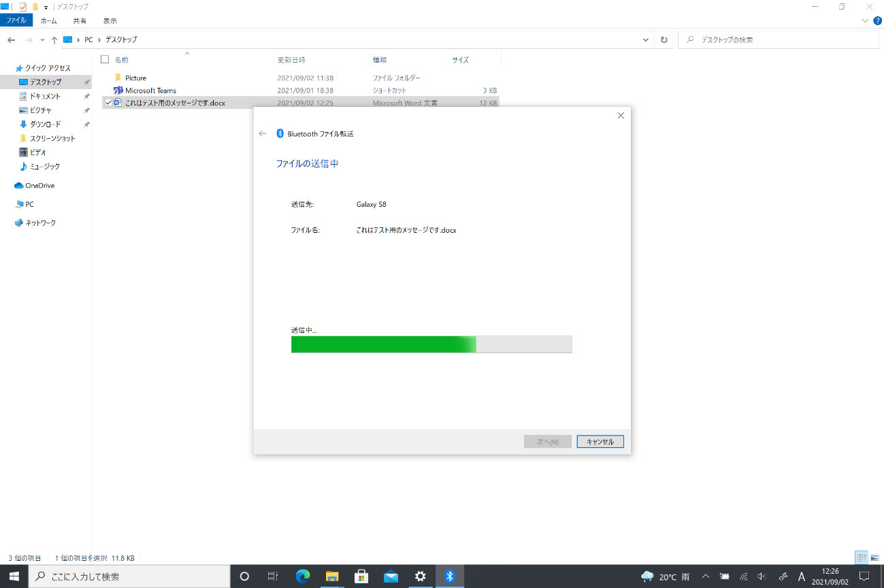Select ドキュメント in the navigation pane
Viewport: 884px width, 588px height.
pyautogui.click(x=45, y=96)
